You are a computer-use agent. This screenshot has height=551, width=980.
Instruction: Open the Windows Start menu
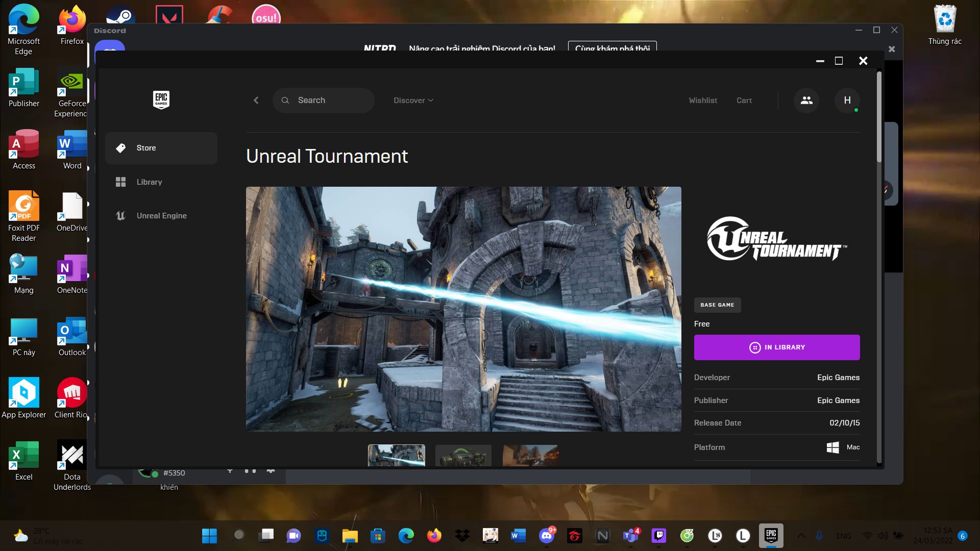pos(209,536)
